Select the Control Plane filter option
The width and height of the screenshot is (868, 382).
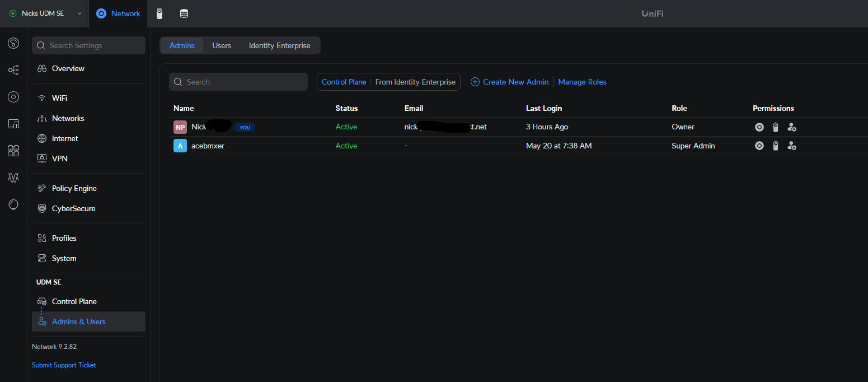coord(344,82)
